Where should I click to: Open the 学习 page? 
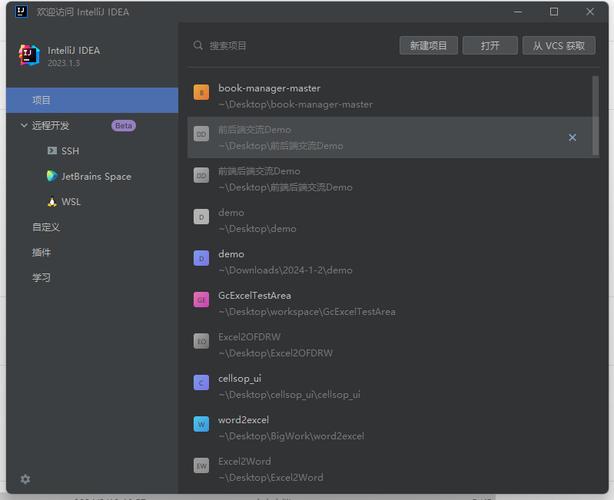(42, 278)
